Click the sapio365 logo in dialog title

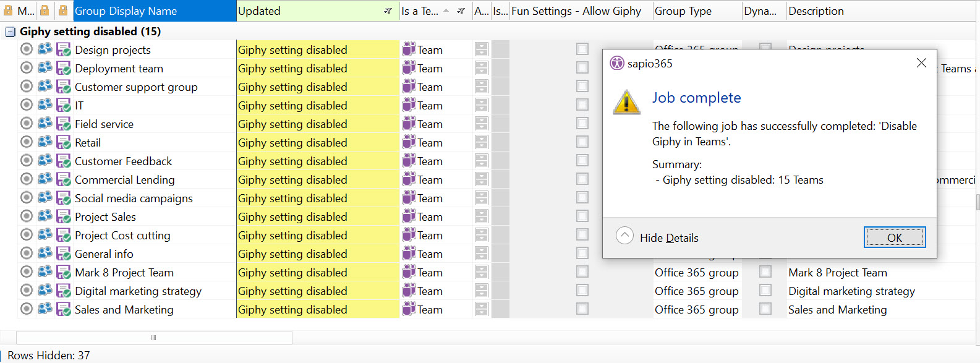[x=616, y=63]
